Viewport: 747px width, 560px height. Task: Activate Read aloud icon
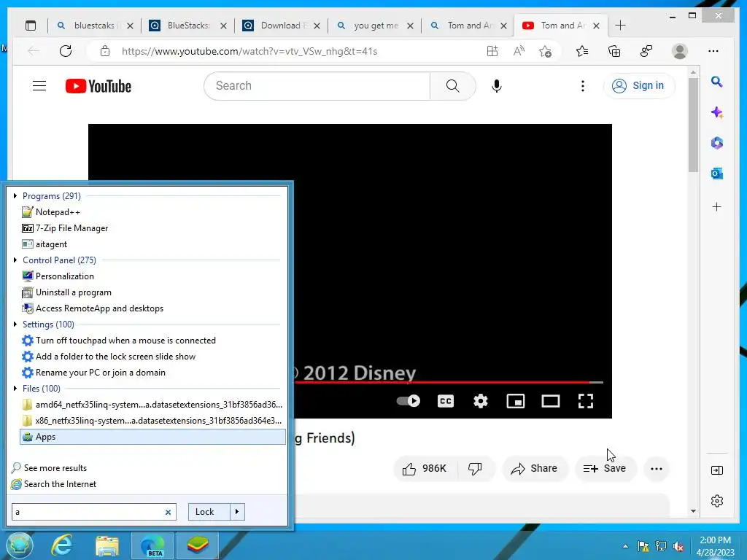(x=519, y=51)
